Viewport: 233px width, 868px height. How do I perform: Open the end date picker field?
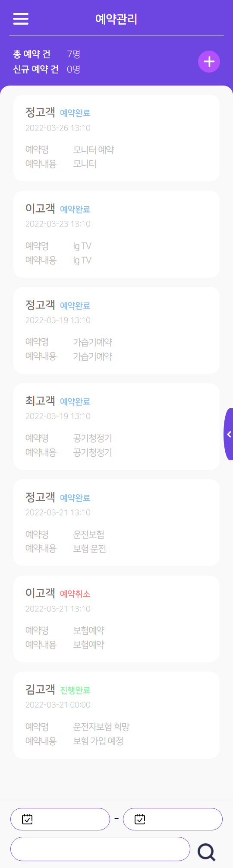tap(173, 819)
